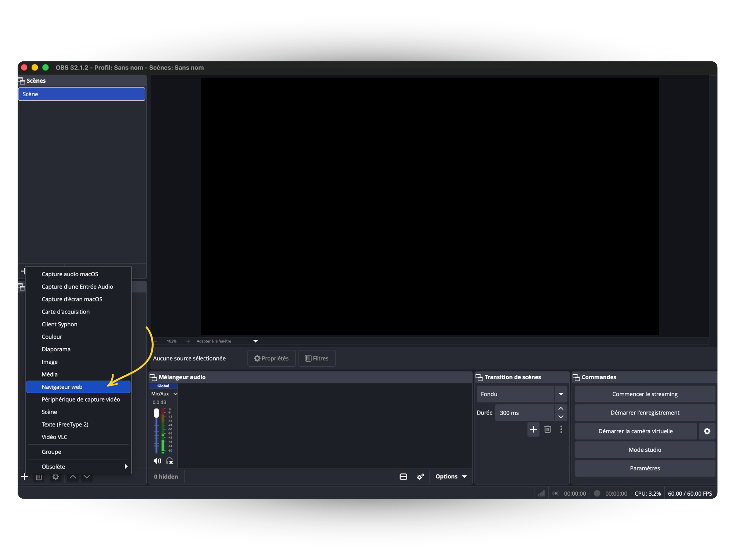
Task: Select Image source type
Action: click(x=78, y=362)
